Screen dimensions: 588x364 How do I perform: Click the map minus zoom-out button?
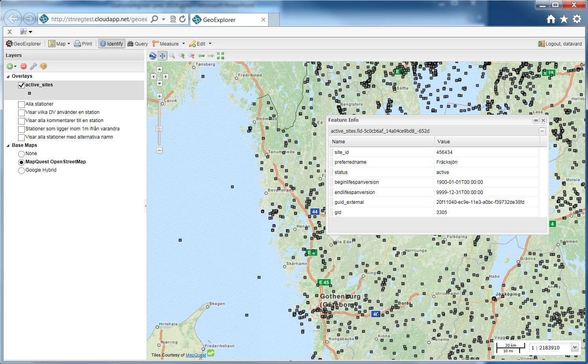[160, 150]
